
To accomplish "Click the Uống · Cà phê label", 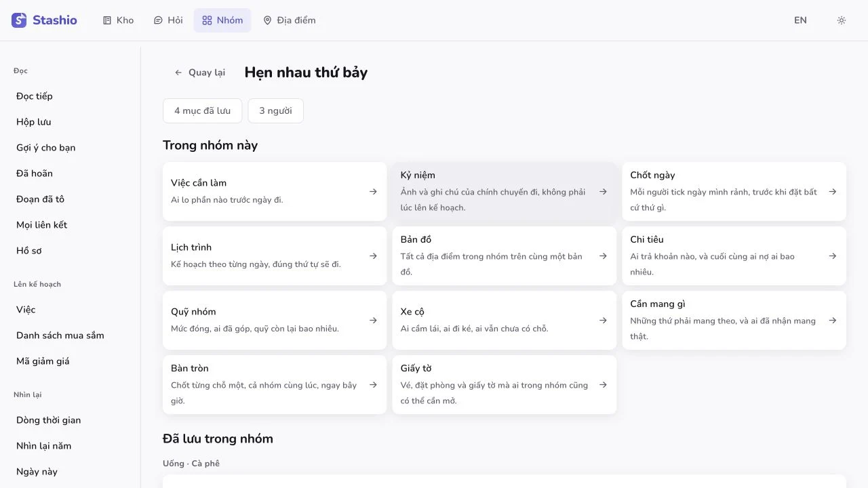I will [191, 464].
